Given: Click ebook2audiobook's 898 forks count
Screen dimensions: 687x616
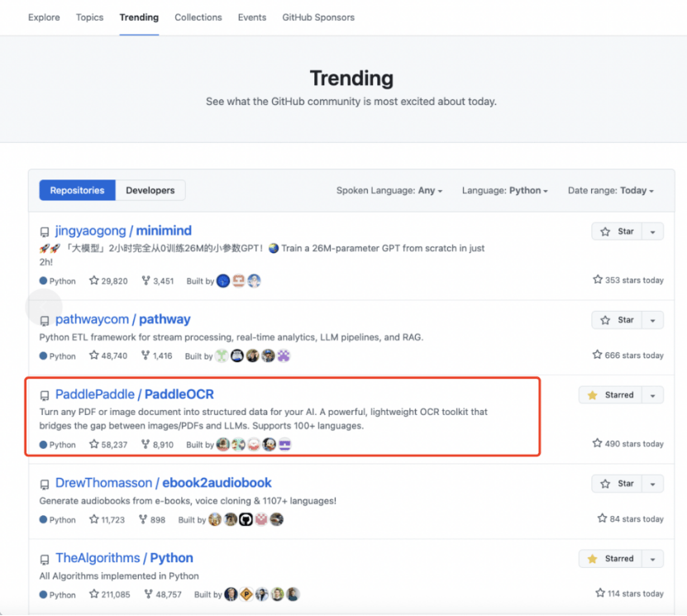Looking at the screenshot, I should [x=152, y=519].
